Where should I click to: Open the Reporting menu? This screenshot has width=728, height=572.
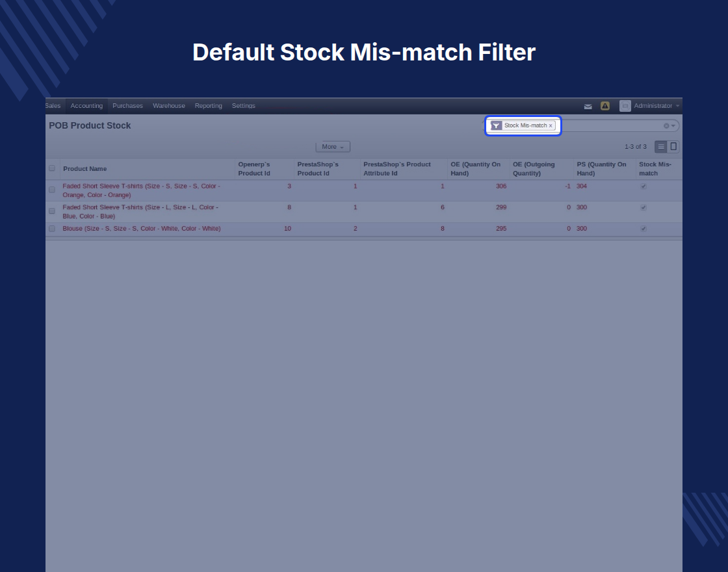209,106
